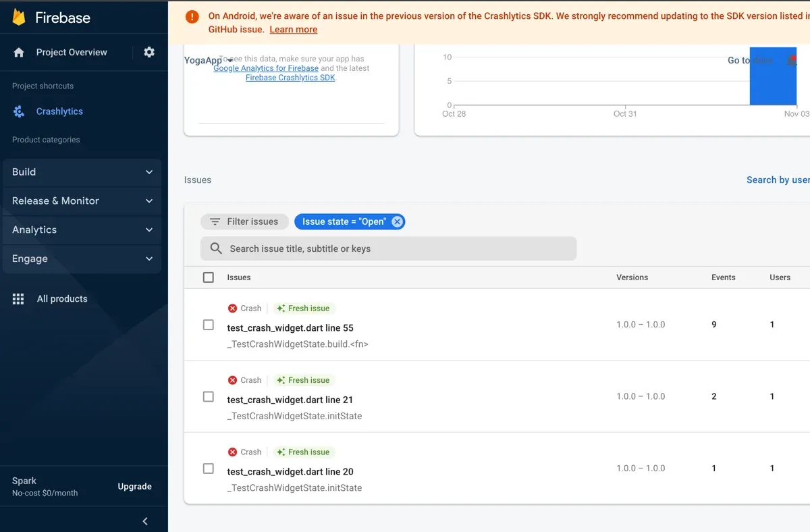The height and width of the screenshot is (532, 810).
Task: Click the Crash icon on line 55 issue
Action: pyautogui.click(x=232, y=308)
